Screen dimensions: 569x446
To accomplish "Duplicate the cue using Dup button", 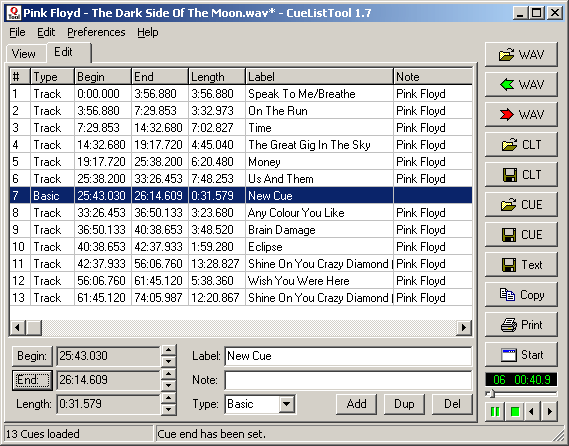I will 404,404.
